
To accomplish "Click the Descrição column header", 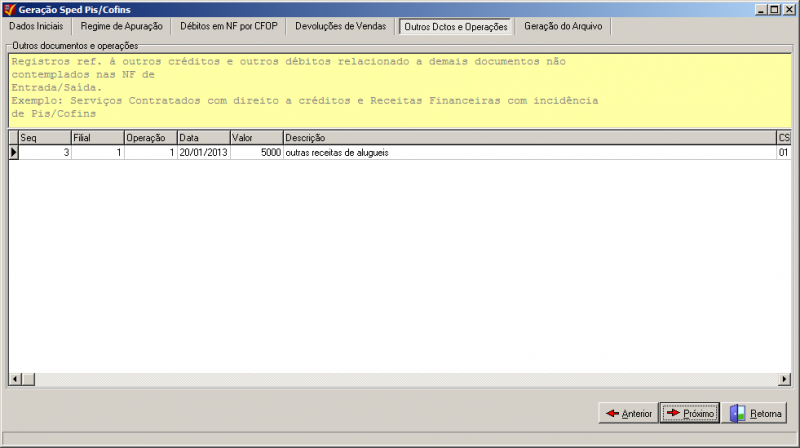I will point(530,138).
